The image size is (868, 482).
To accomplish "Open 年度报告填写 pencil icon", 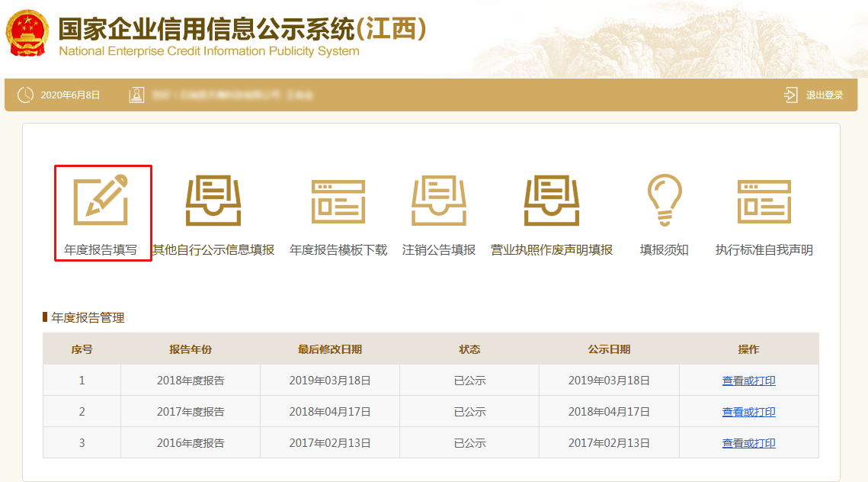I will (101, 201).
